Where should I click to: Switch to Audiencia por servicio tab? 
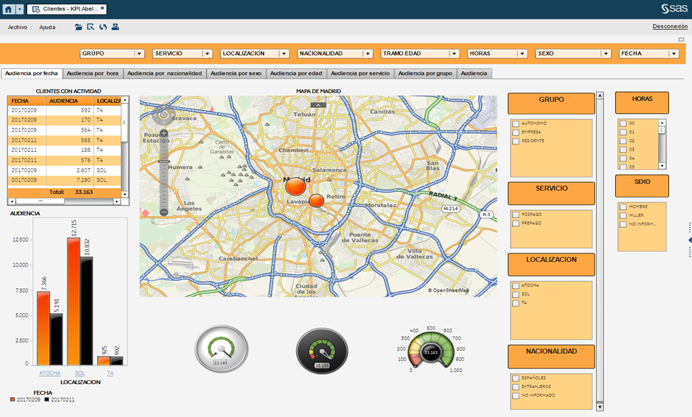[361, 73]
